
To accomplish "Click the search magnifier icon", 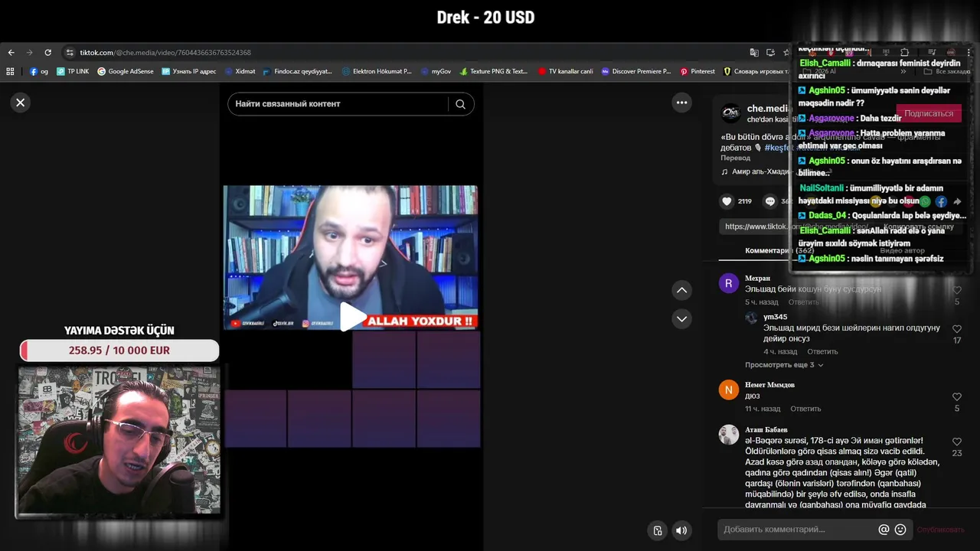I will (460, 104).
